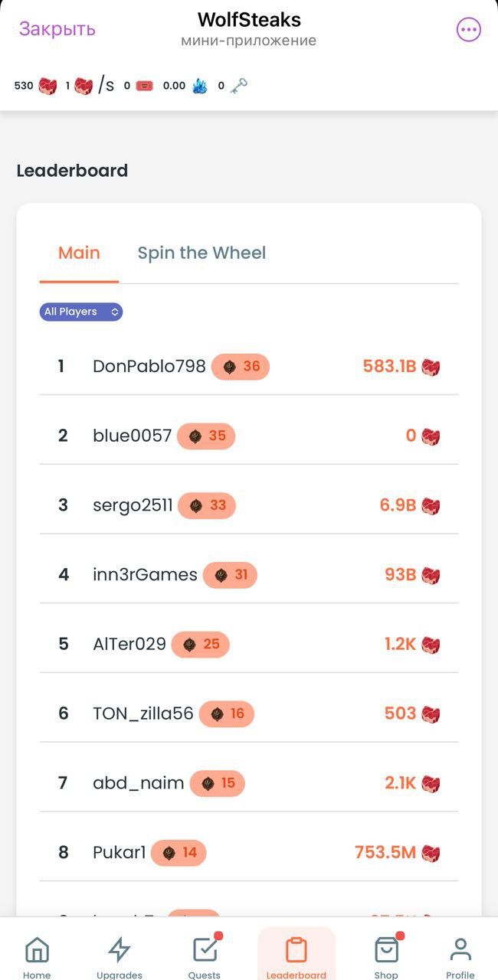Viewport: 498px width, 980px height.
Task: Expand the All Players filter dropdown
Action: [81, 312]
